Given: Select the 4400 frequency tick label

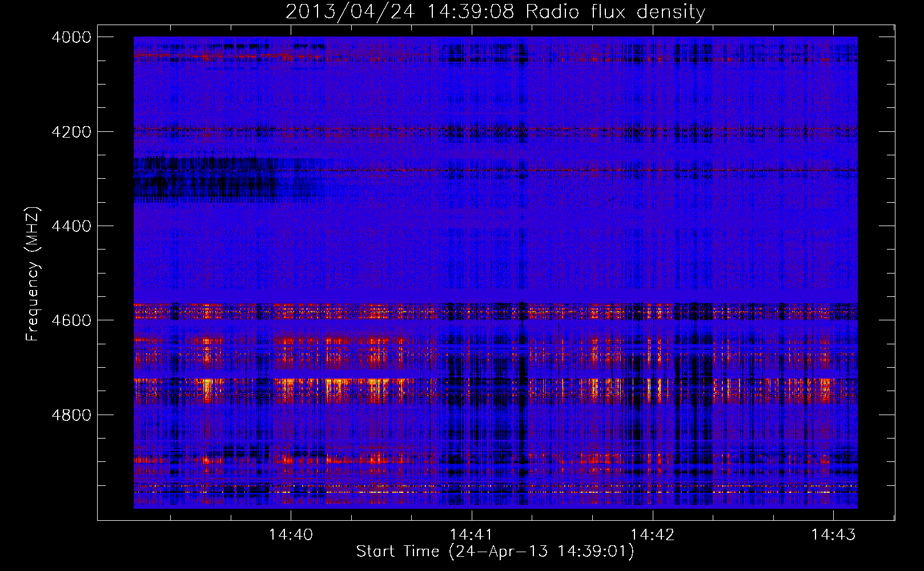Looking at the screenshot, I should coord(71,226).
